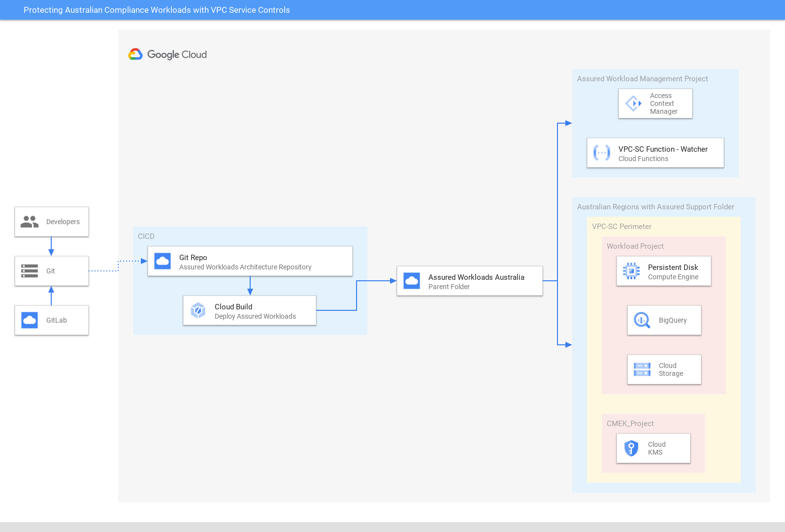Select the Developers card label

63,222
